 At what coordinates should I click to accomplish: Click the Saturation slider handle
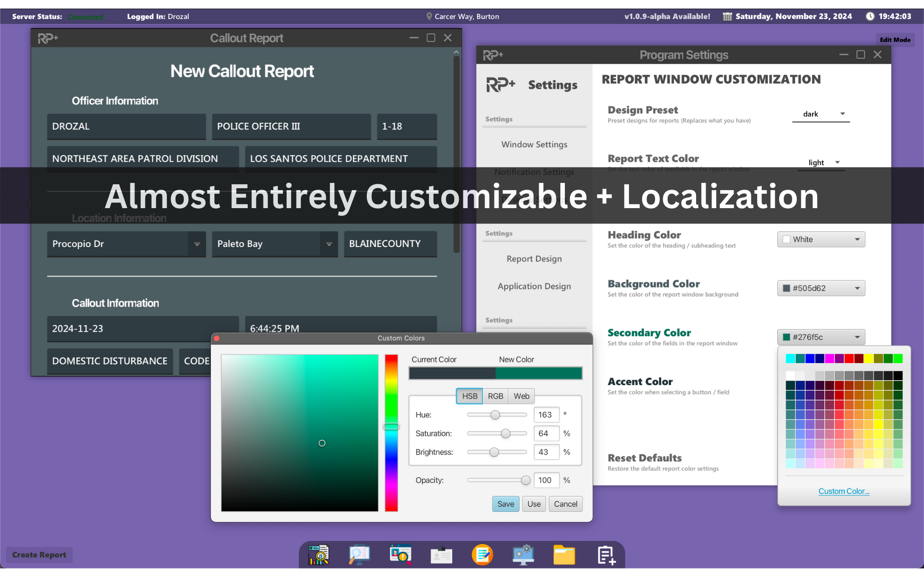(506, 433)
